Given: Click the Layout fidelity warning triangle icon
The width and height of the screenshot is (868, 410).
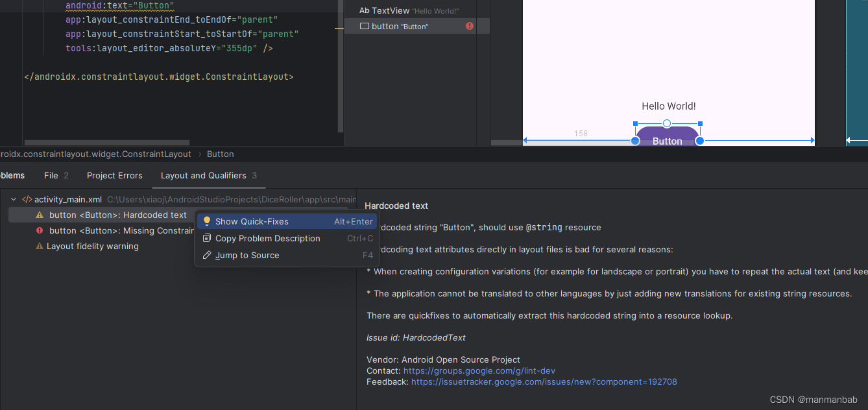Looking at the screenshot, I should click(x=40, y=246).
